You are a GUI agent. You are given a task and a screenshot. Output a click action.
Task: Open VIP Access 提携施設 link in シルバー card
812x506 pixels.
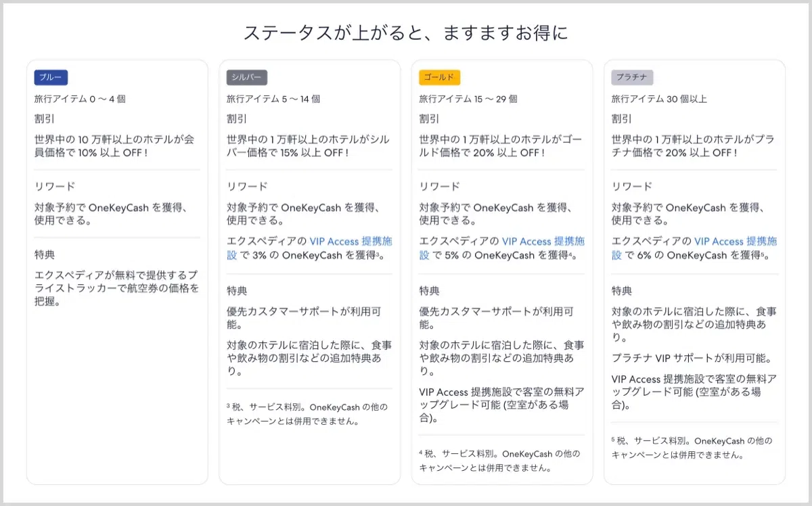[x=309, y=248]
